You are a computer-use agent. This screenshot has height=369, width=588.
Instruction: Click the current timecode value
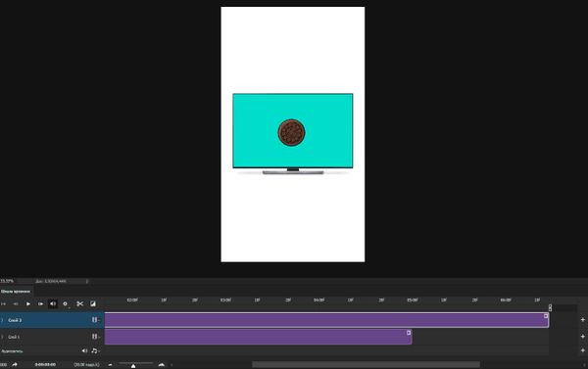coord(45,364)
